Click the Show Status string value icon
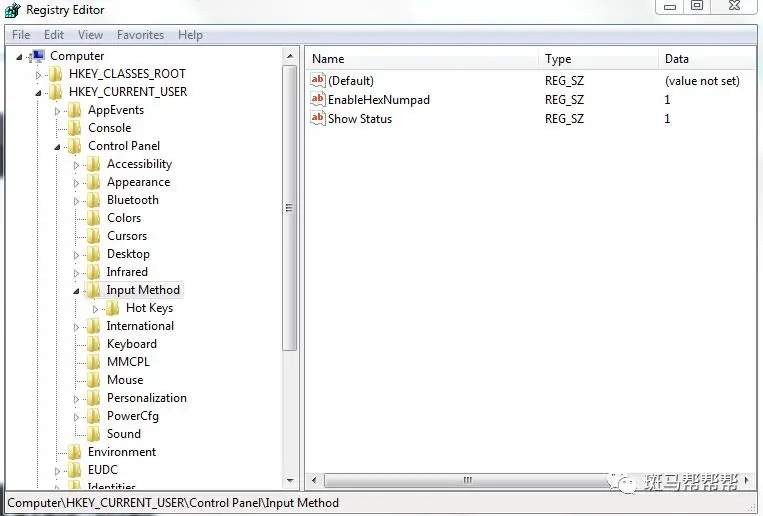 [x=318, y=119]
